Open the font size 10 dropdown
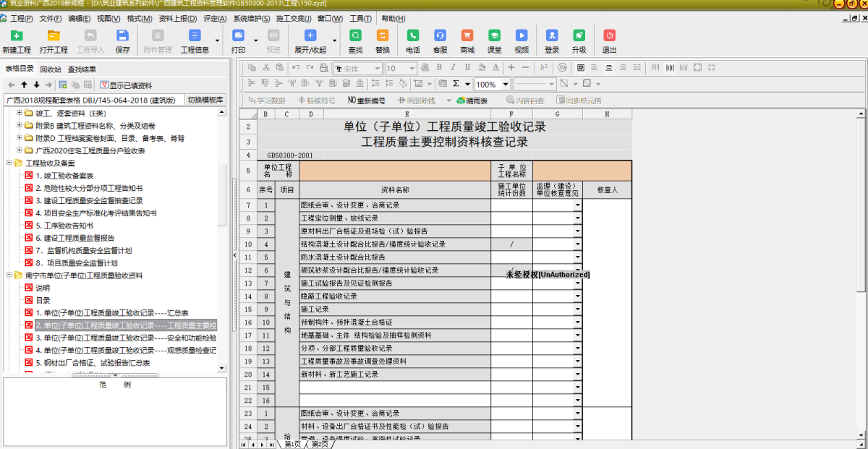 tap(412, 68)
